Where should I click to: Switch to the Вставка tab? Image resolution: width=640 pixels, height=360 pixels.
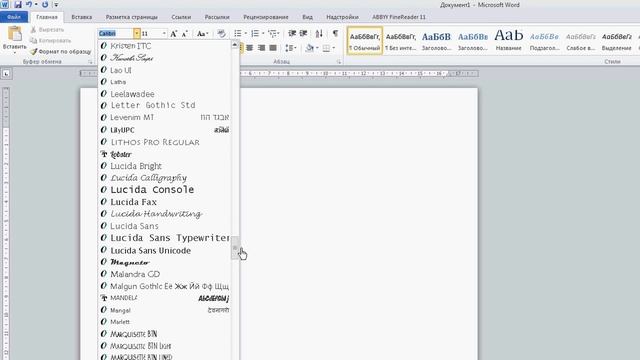[x=82, y=17]
